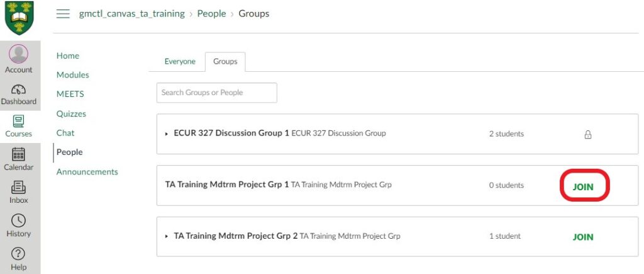Viewport: 644px width, 274px height.
Task: Select the Groups tab
Action: coord(225,62)
